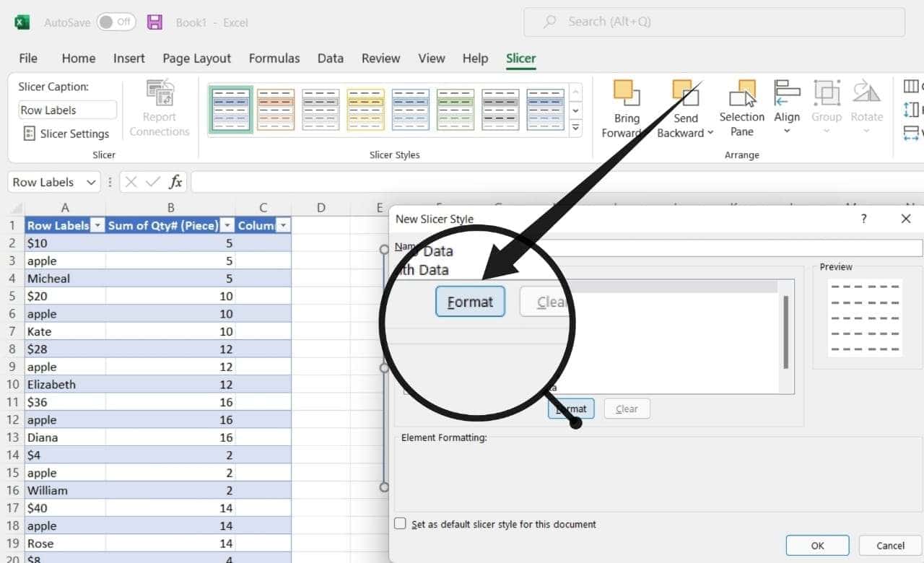924x563 pixels.
Task: Click inside the Search bar
Action: tap(715, 22)
